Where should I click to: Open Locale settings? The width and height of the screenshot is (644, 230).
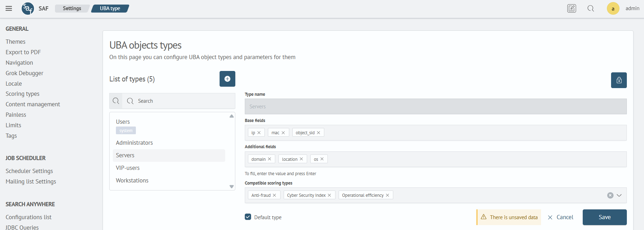[14, 84]
